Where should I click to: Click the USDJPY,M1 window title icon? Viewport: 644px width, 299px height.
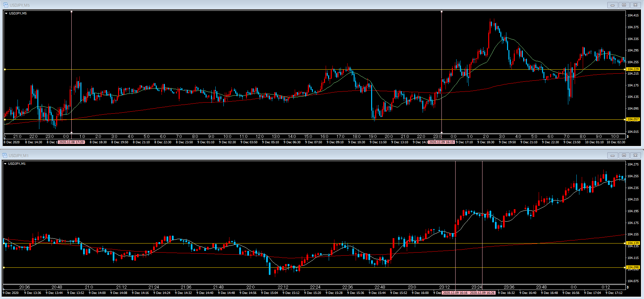5,155
